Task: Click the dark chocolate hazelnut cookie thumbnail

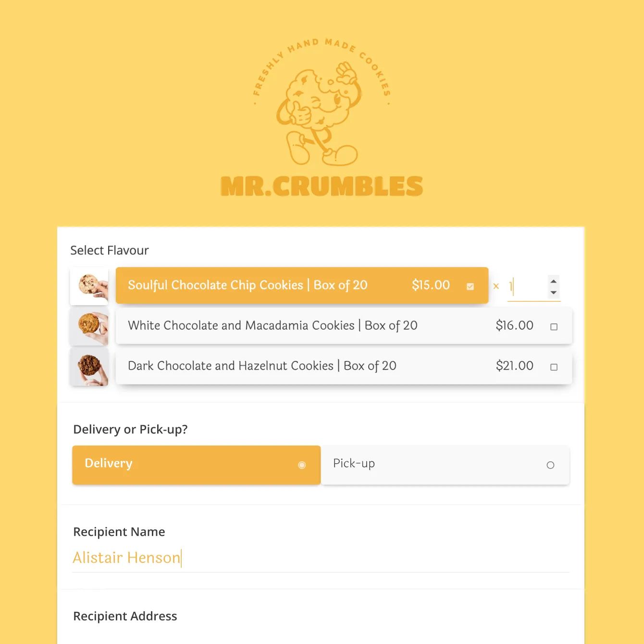Action: [89, 366]
